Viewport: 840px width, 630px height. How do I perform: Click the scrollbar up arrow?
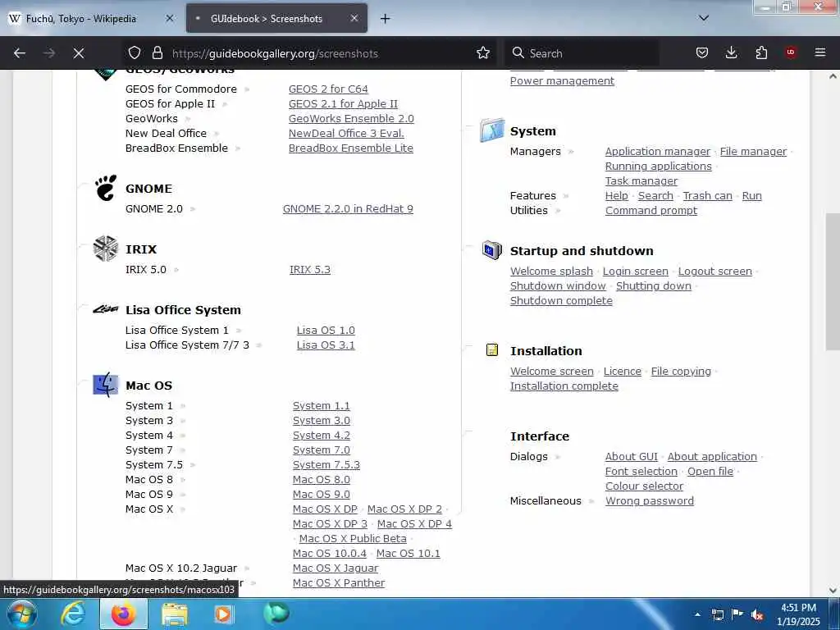[833, 76]
